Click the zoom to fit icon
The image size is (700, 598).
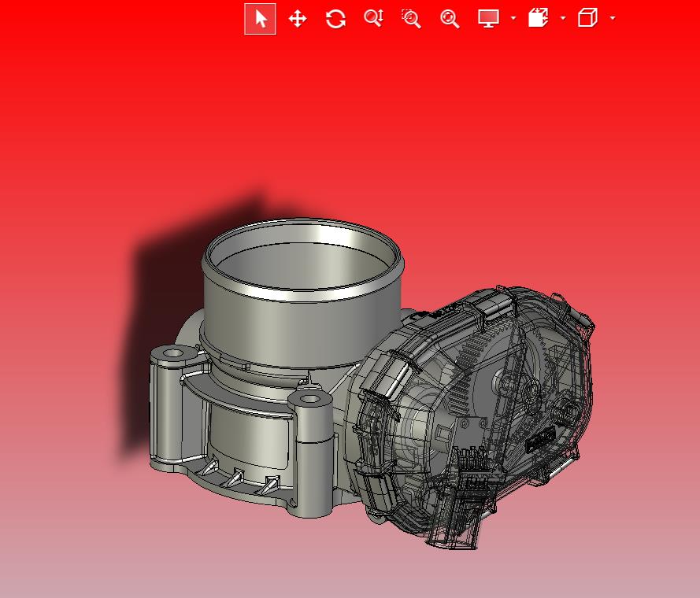pyautogui.click(x=450, y=19)
